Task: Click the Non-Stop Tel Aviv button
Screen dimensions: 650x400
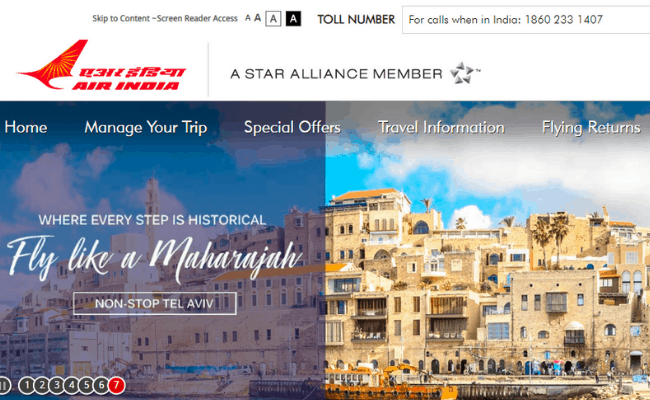Action: (x=155, y=303)
